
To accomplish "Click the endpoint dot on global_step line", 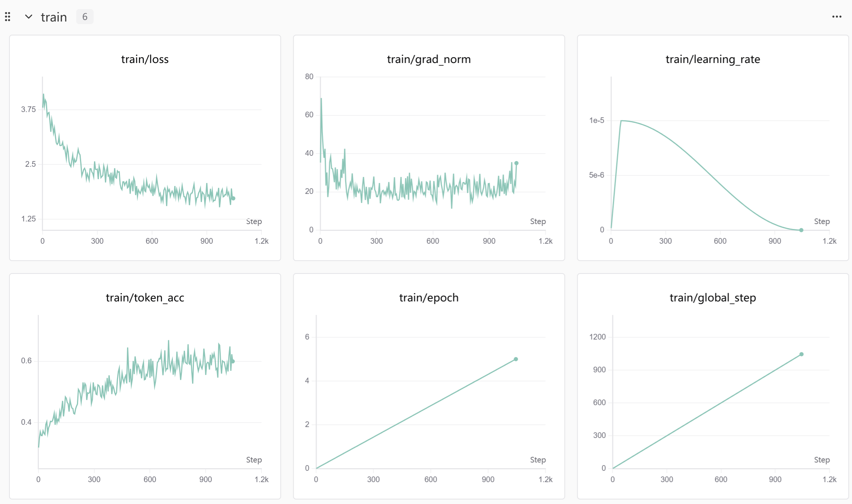I will coord(801,354).
